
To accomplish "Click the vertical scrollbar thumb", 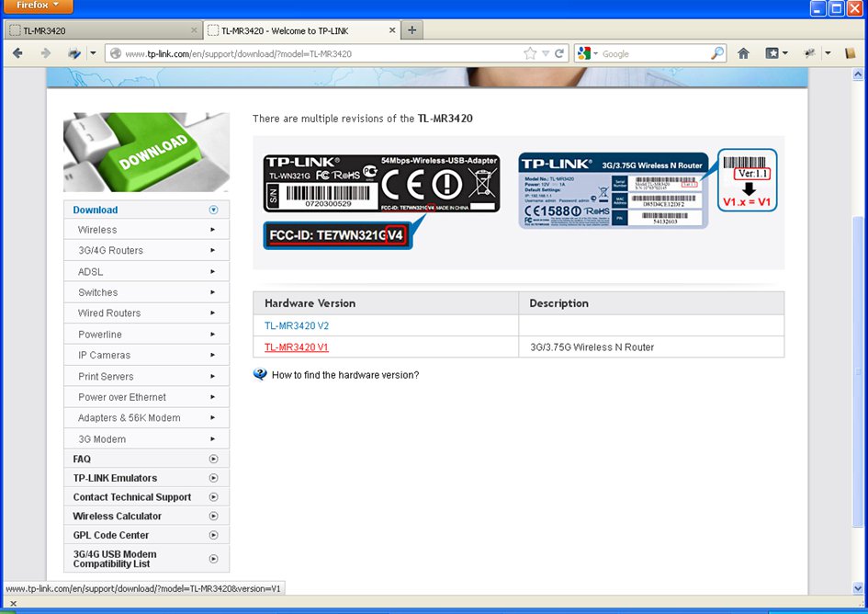I will pyautogui.click(x=858, y=371).
